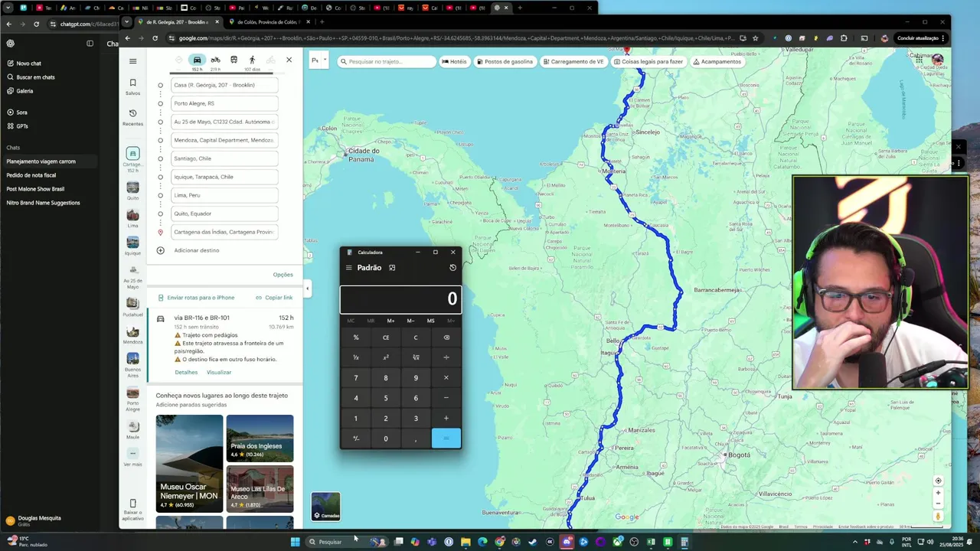Click Visualizar route link
This screenshot has width=980, height=551.
click(219, 372)
